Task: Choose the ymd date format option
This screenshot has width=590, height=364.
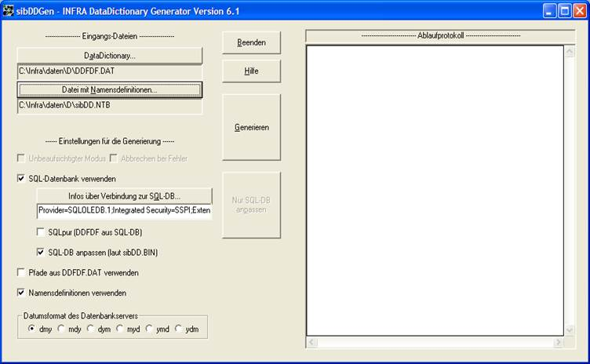Action: [x=150, y=329]
